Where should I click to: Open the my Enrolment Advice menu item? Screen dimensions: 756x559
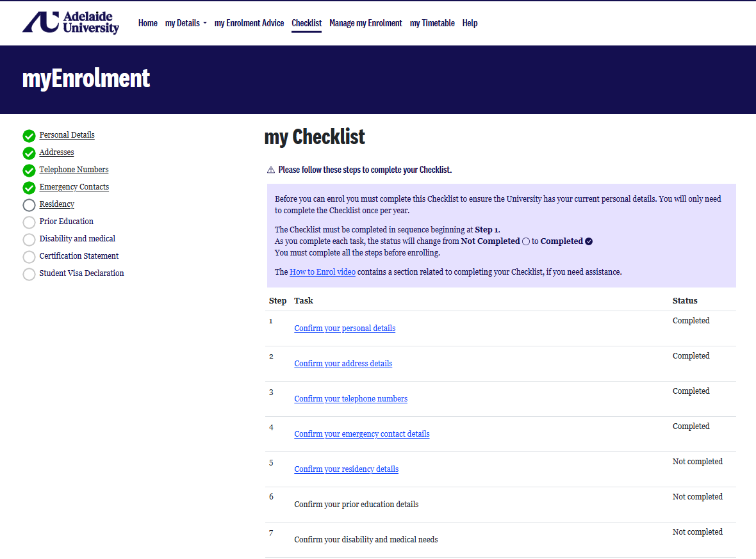[x=249, y=23]
